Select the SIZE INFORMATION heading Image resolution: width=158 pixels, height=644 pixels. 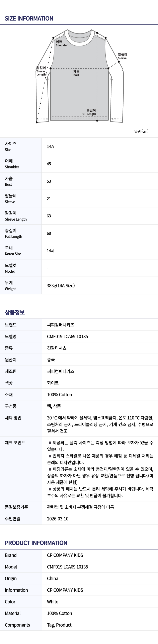tap(29, 18)
